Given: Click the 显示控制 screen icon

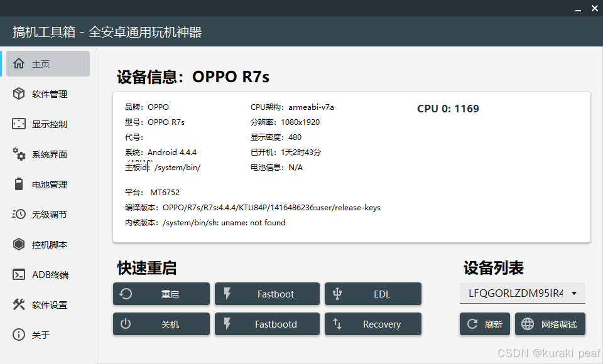Looking at the screenshot, I should pos(18,124).
